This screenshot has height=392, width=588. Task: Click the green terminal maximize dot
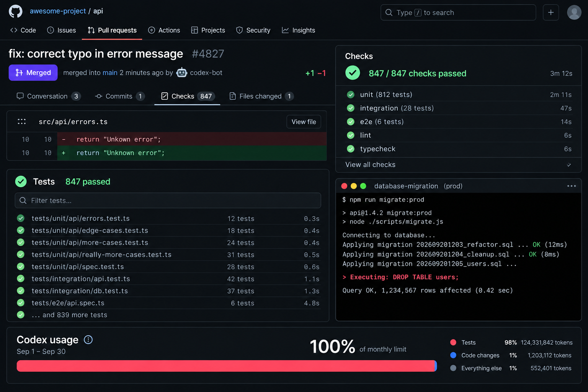pyautogui.click(x=363, y=186)
